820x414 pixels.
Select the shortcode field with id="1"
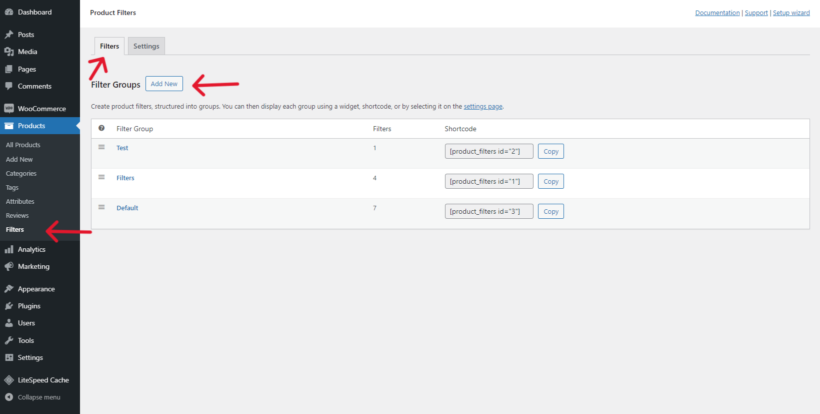click(x=489, y=181)
